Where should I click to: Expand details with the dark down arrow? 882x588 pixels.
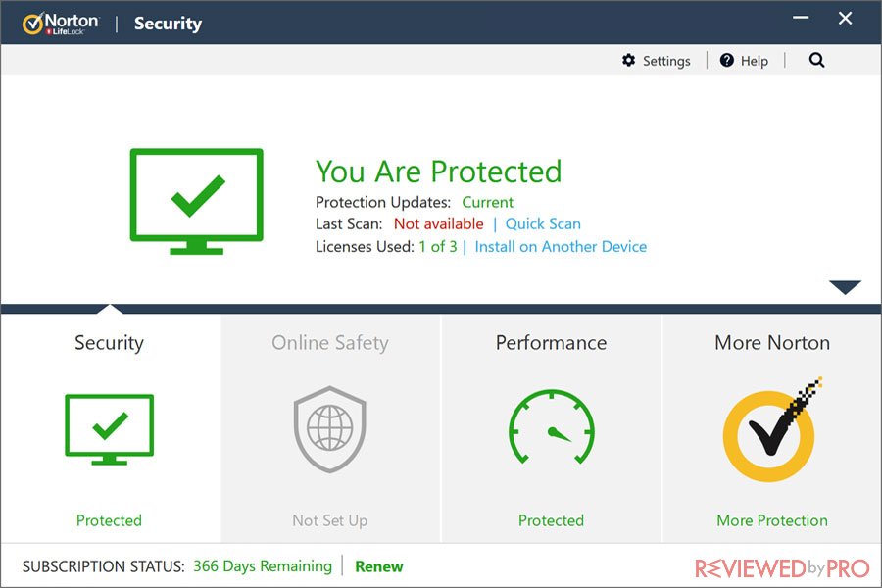(845, 287)
